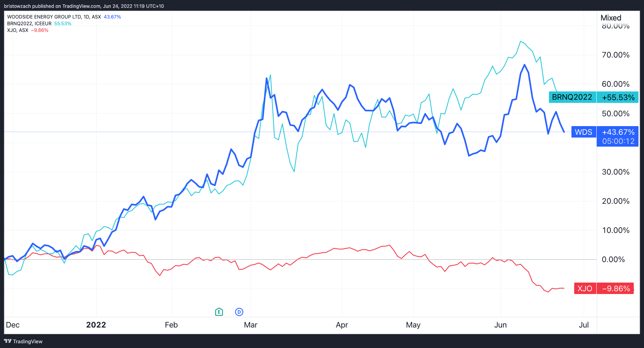Click the 10.00% axis label
Image resolution: width=644 pixels, height=348 pixels.
tap(616, 230)
